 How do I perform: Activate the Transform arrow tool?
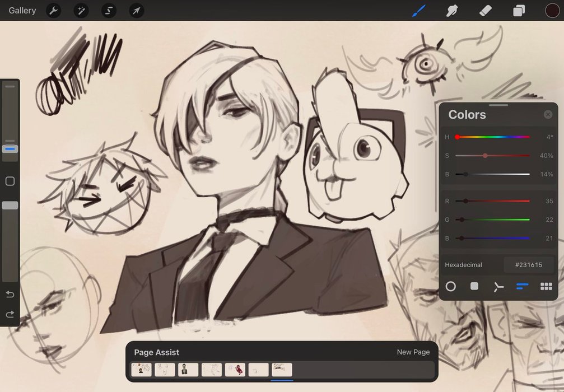tap(136, 11)
